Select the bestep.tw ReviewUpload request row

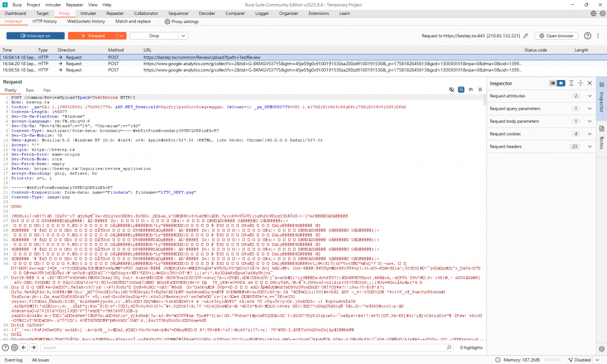303,58
